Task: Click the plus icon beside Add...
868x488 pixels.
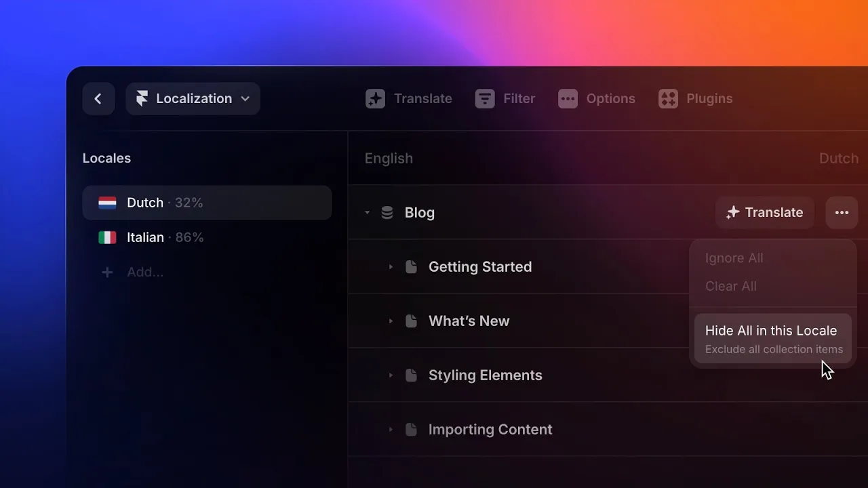Action: (107, 272)
